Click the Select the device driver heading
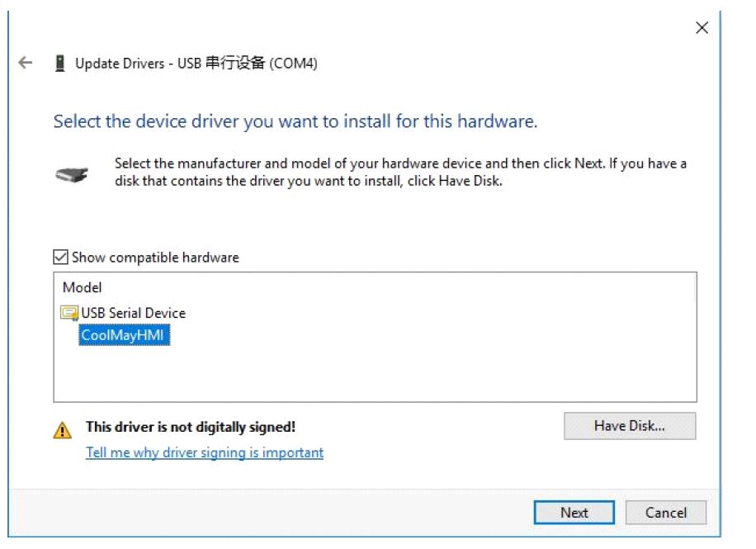Screen dimensions: 756x549 point(295,121)
